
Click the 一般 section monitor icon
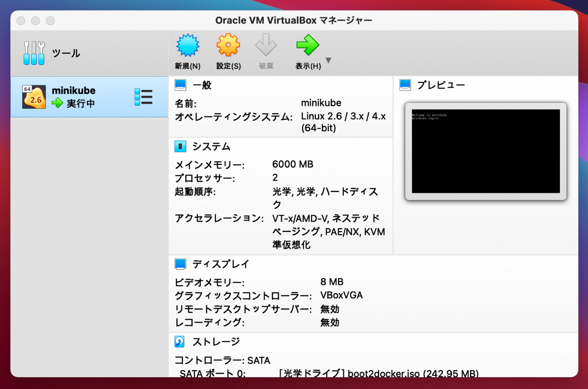click(180, 85)
